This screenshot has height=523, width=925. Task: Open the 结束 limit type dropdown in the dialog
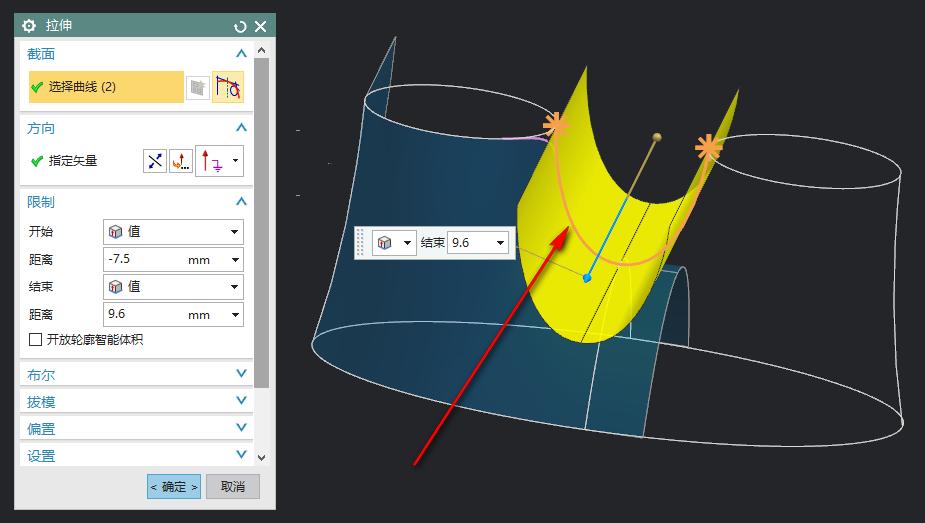[x=173, y=287]
